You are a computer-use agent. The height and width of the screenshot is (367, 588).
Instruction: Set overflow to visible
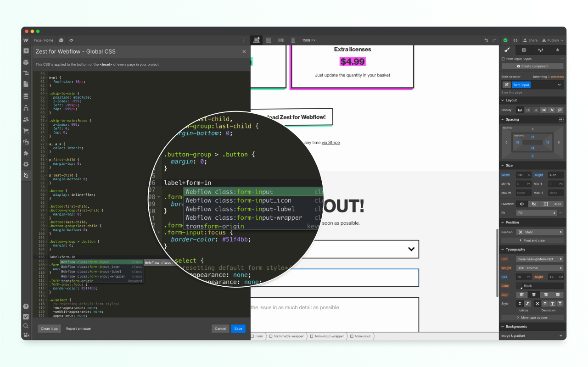521,204
